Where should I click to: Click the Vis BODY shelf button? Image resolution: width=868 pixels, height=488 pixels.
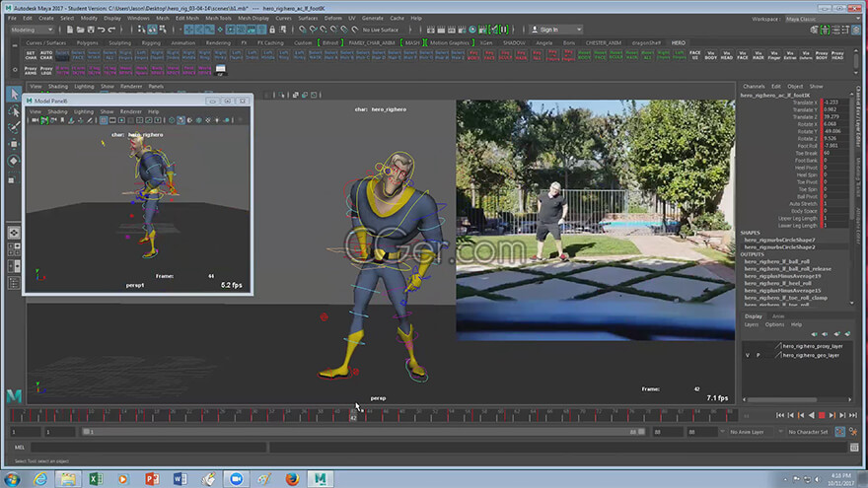(x=711, y=55)
